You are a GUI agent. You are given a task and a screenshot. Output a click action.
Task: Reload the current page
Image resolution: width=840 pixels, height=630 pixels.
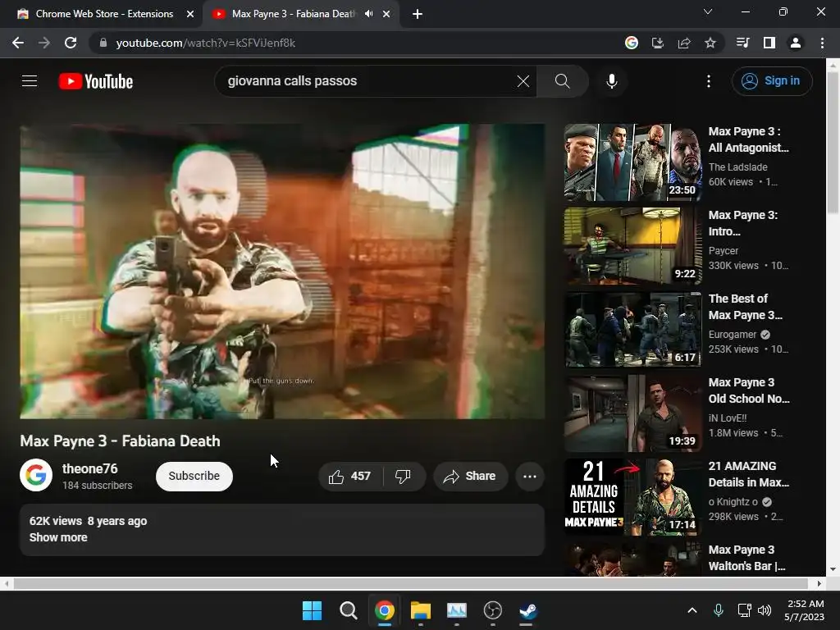[x=71, y=43]
